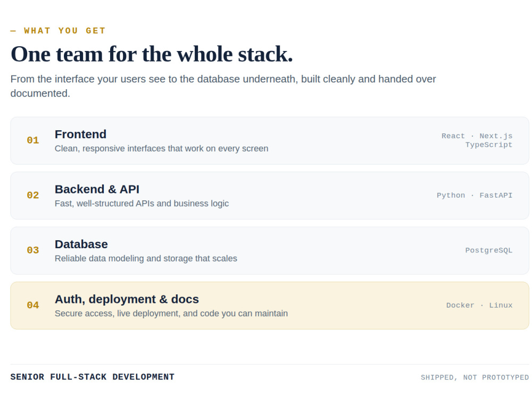This screenshot has height=398, width=532.
Task: Click the 'React · Next.js' tech label
Action: pos(477,136)
